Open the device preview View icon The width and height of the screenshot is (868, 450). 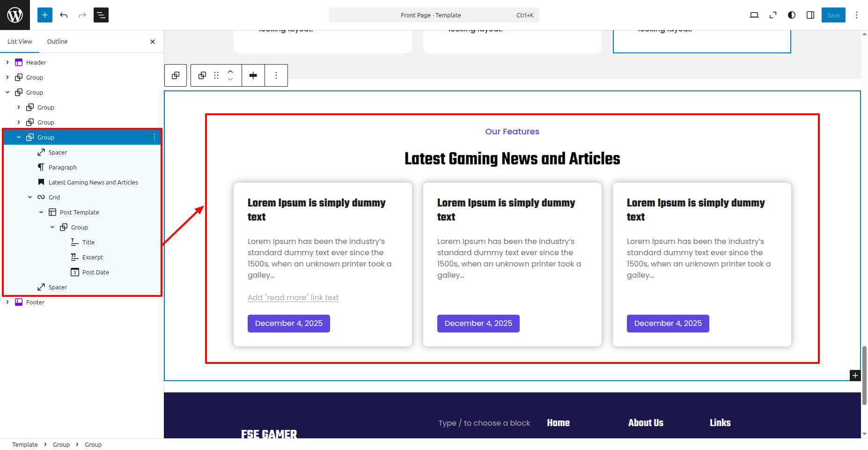coord(754,15)
